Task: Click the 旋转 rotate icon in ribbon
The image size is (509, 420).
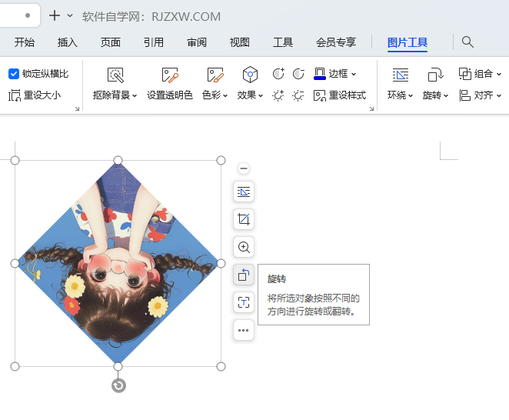Action: (x=435, y=75)
